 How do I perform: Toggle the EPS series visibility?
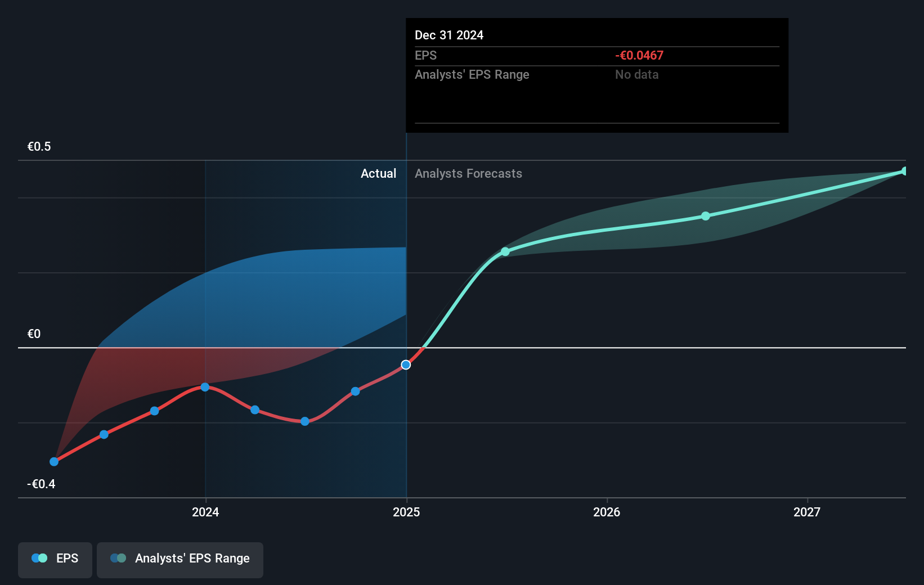tap(55, 559)
